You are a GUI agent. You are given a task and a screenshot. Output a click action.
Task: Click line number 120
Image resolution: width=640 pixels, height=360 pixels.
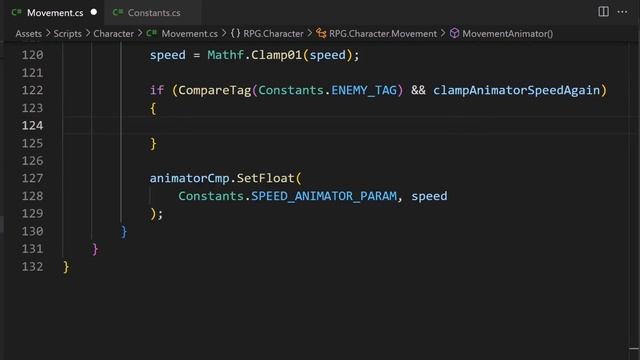coord(32,55)
